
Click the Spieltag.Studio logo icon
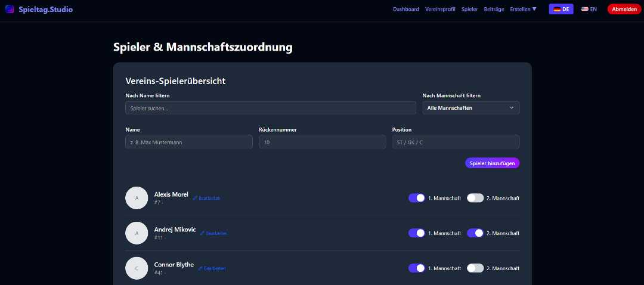coord(9,9)
